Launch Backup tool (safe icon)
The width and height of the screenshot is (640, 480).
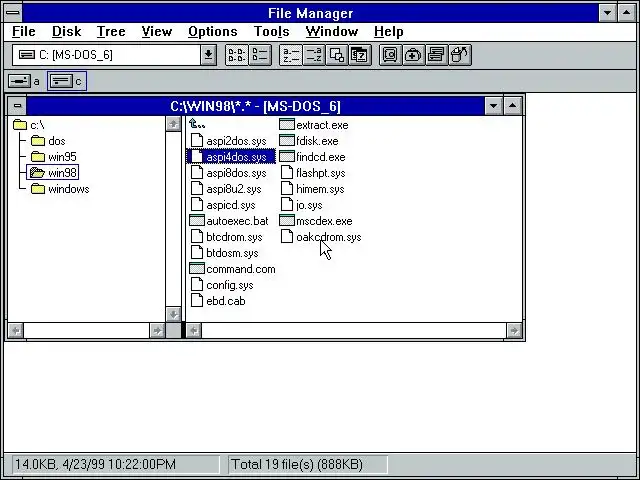point(390,55)
